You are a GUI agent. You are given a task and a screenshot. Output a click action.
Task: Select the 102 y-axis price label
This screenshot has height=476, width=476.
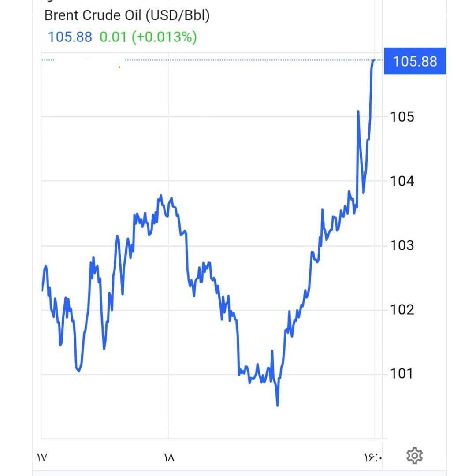(402, 309)
